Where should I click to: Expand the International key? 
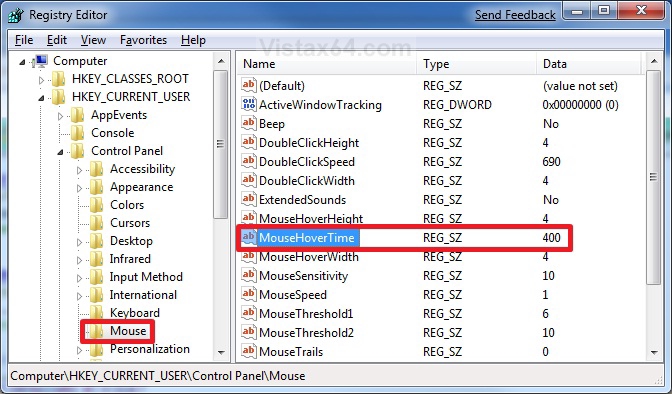(79, 296)
